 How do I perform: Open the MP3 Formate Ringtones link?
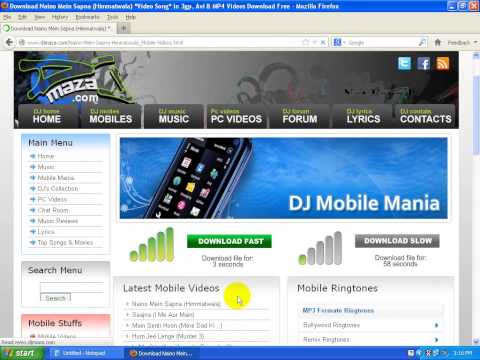pyautogui.click(x=338, y=310)
